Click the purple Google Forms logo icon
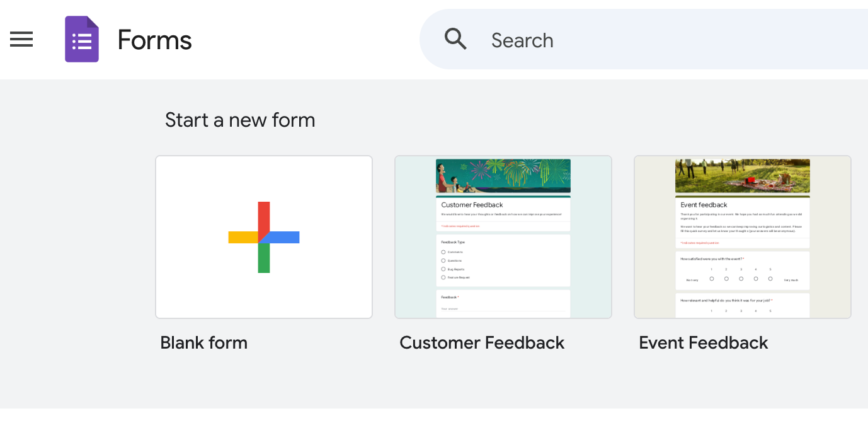Image resolution: width=868 pixels, height=435 pixels. [82, 38]
